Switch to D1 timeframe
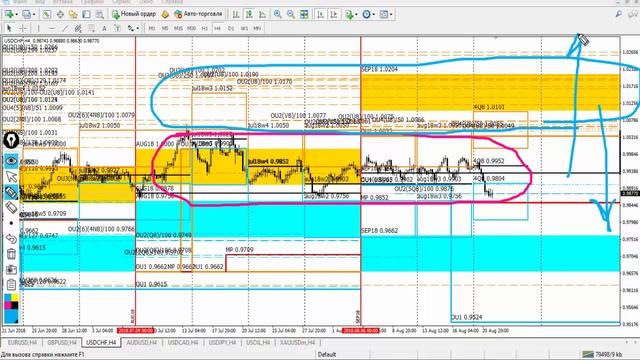Viewport: 640px width, 360px height. click(x=231, y=28)
